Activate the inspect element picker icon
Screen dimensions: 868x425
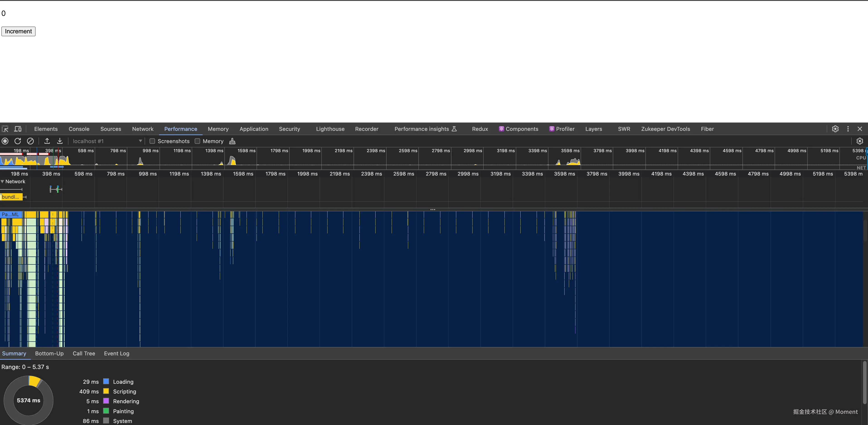[5, 129]
